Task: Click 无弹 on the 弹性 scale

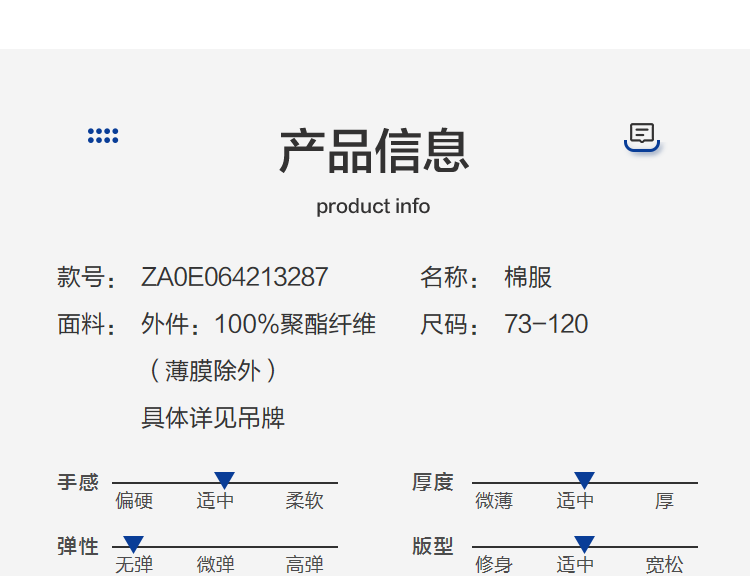Action: point(134,565)
